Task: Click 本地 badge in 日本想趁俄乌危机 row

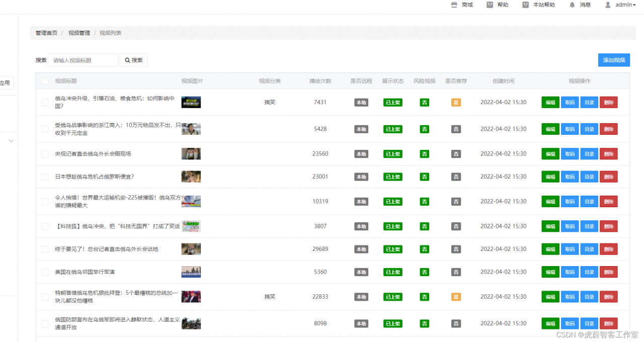Action: (361, 177)
